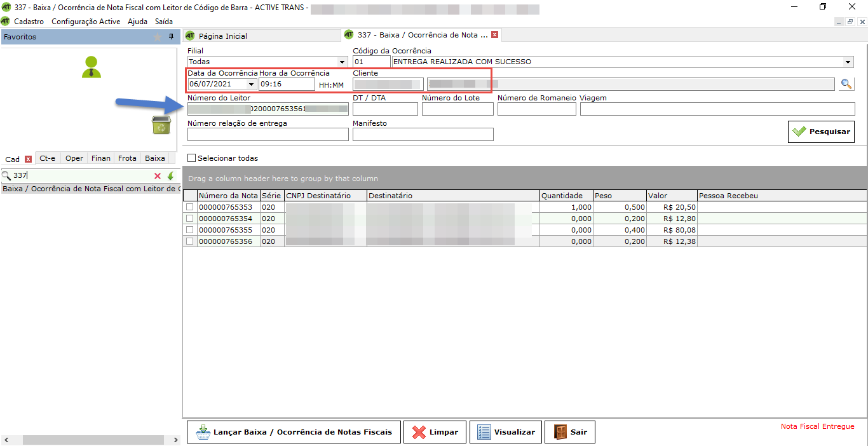Check the Selecionar todas checkbox

pyautogui.click(x=191, y=158)
